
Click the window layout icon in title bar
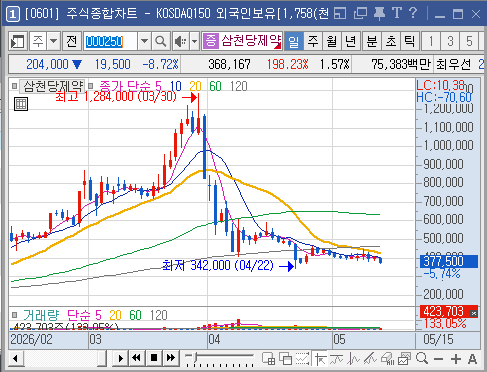click(340, 14)
